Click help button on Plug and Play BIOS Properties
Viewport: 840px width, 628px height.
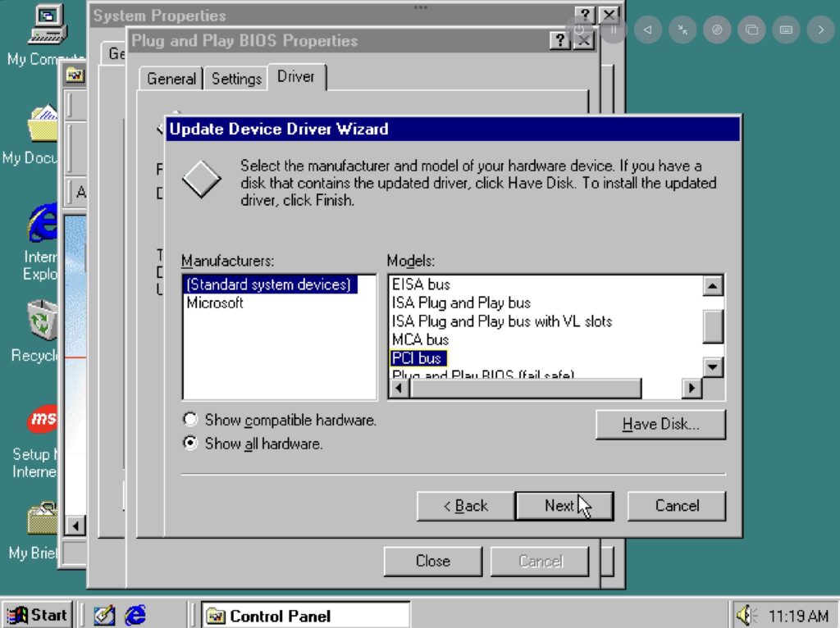coord(559,41)
